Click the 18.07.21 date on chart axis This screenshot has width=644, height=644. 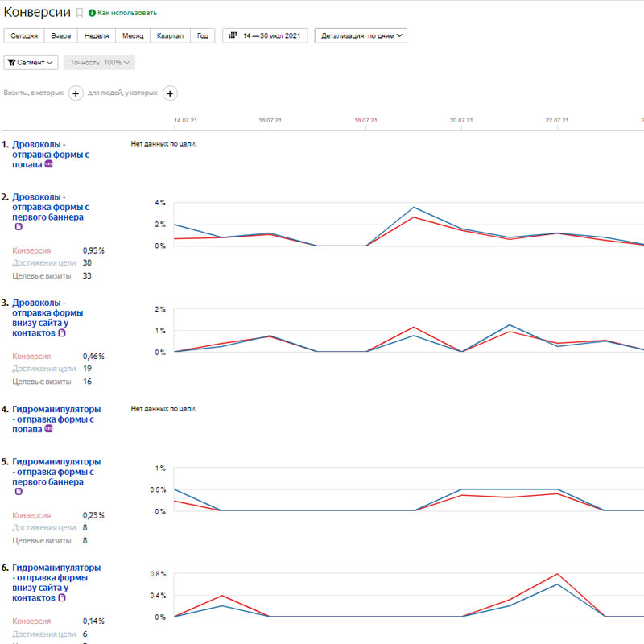365,120
